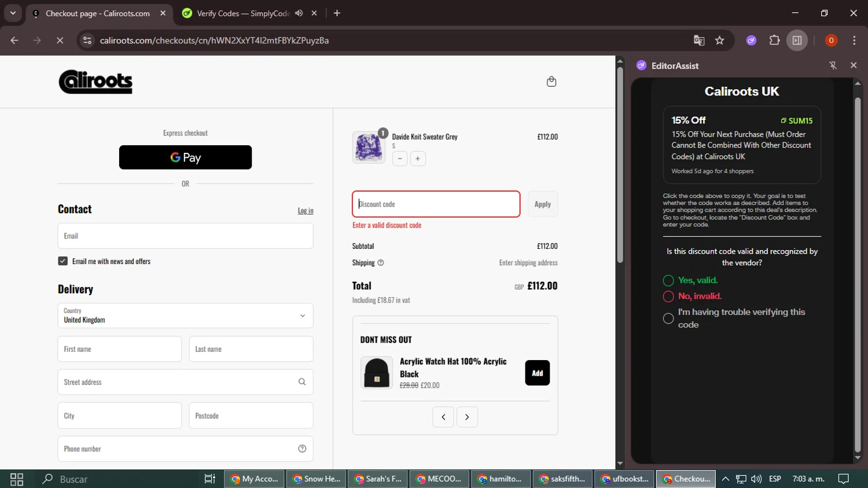Switch to My Account taskbar window
Image resolution: width=868 pixels, height=488 pixels.
point(253,479)
